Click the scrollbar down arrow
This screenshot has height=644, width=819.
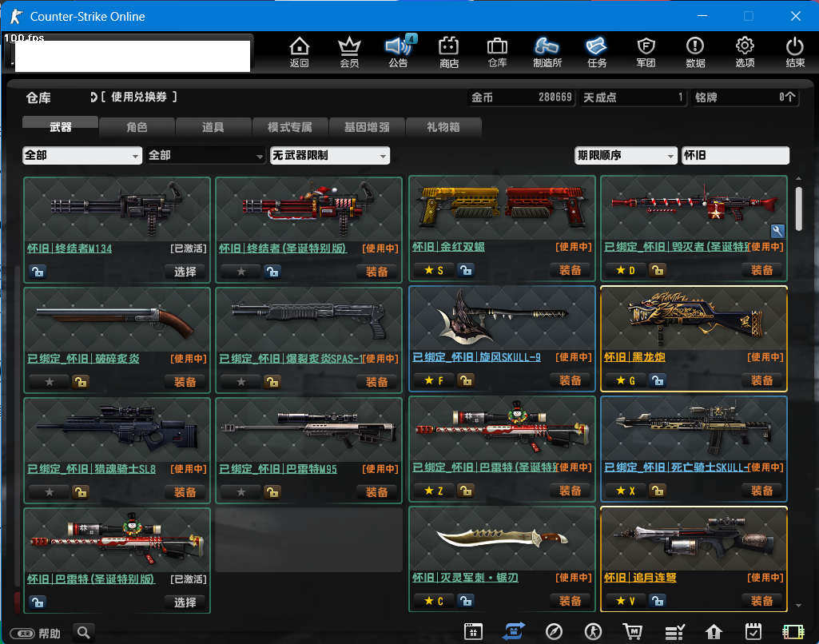(x=798, y=606)
